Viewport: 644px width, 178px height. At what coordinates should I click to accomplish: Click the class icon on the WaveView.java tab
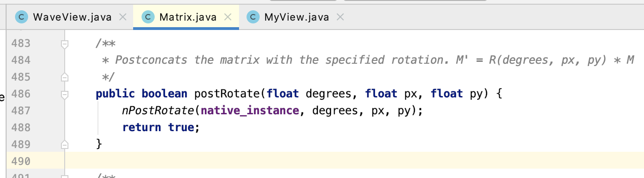(21, 17)
